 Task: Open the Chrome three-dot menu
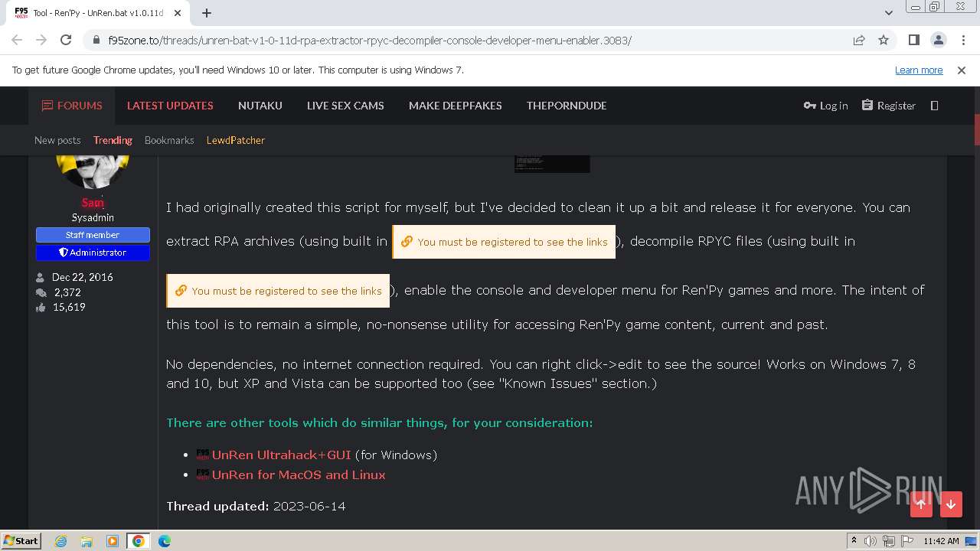[x=962, y=41]
